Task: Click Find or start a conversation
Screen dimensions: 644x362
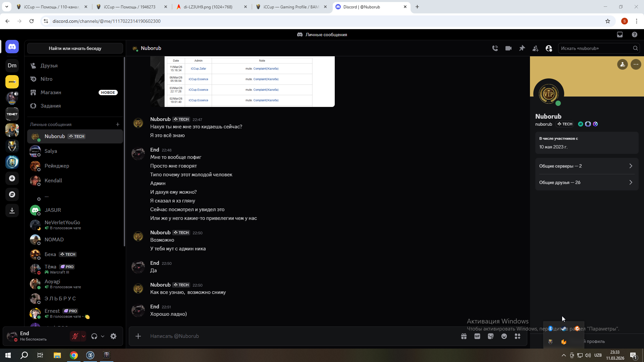Action: pyautogui.click(x=75, y=48)
